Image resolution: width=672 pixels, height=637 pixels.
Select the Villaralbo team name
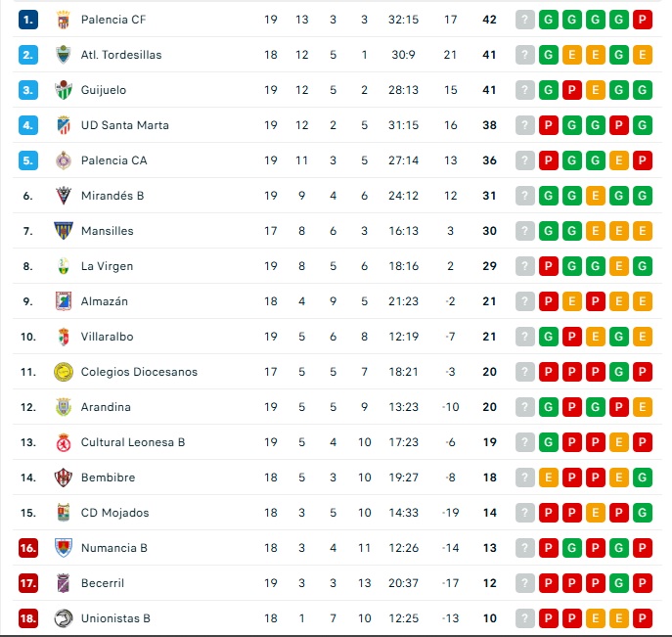tap(107, 337)
